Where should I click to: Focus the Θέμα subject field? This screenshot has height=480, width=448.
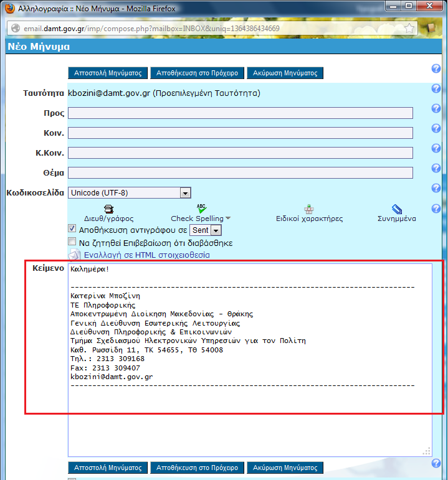[241, 172]
